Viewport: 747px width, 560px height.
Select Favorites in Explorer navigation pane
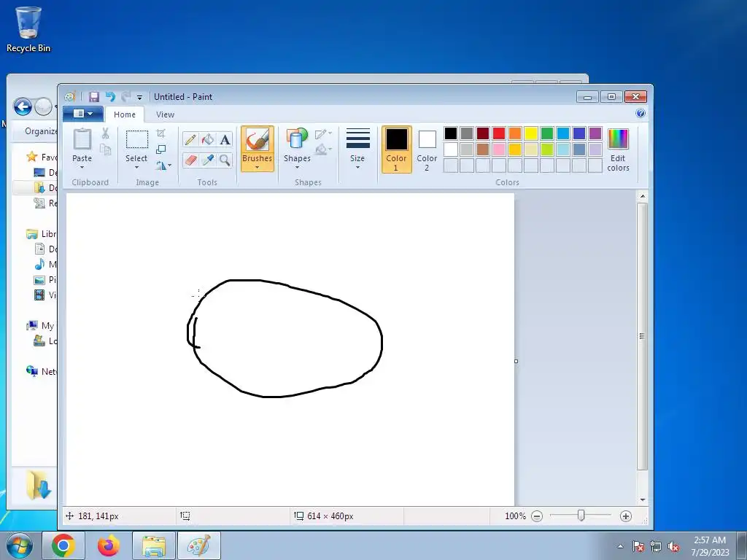(42, 157)
